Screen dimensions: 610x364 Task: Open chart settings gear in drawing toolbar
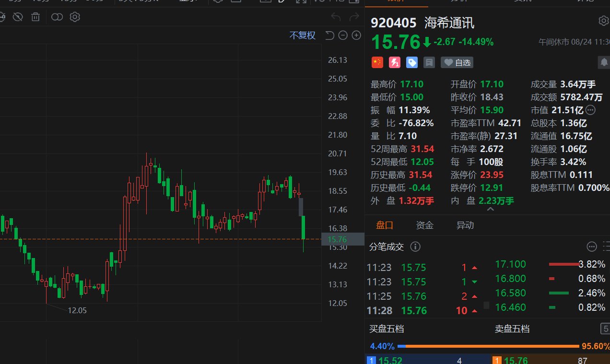point(75,17)
